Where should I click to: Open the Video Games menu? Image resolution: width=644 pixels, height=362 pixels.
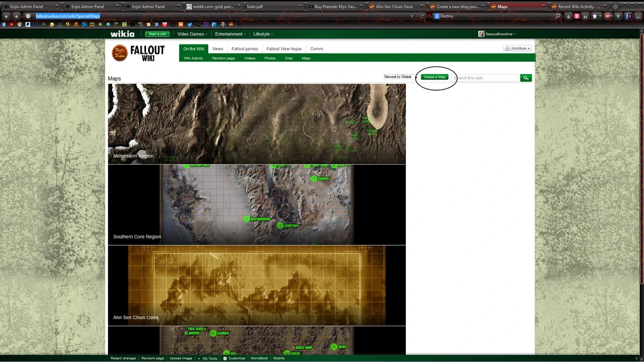191,34
